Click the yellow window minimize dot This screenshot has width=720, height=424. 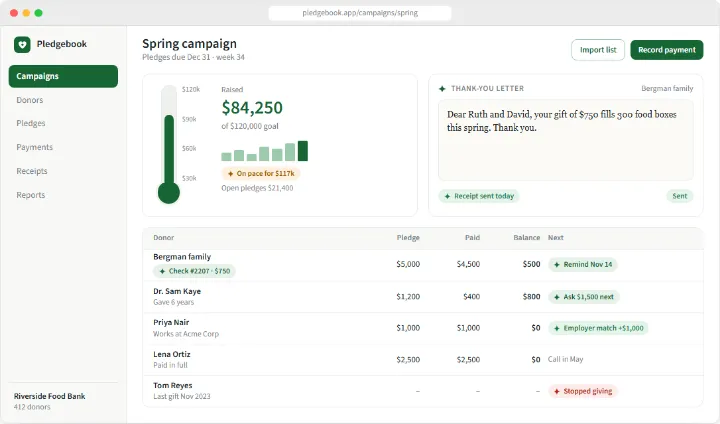pos(26,13)
